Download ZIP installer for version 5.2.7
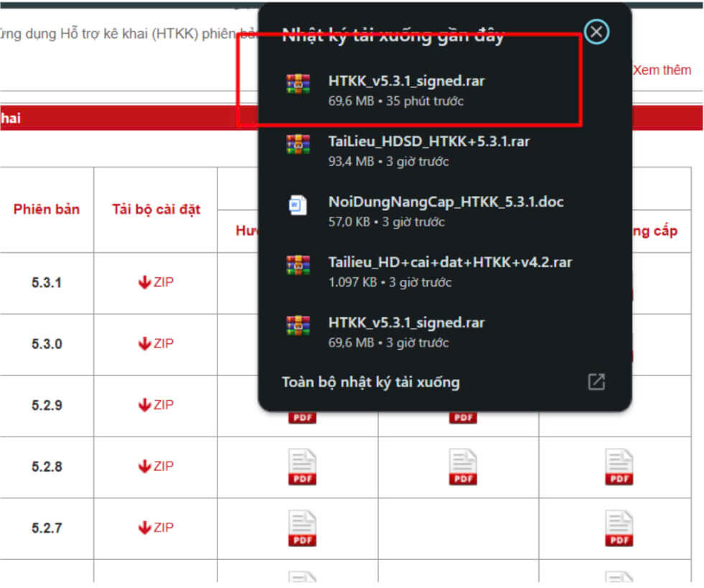This screenshot has height=588, width=704. [156, 528]
